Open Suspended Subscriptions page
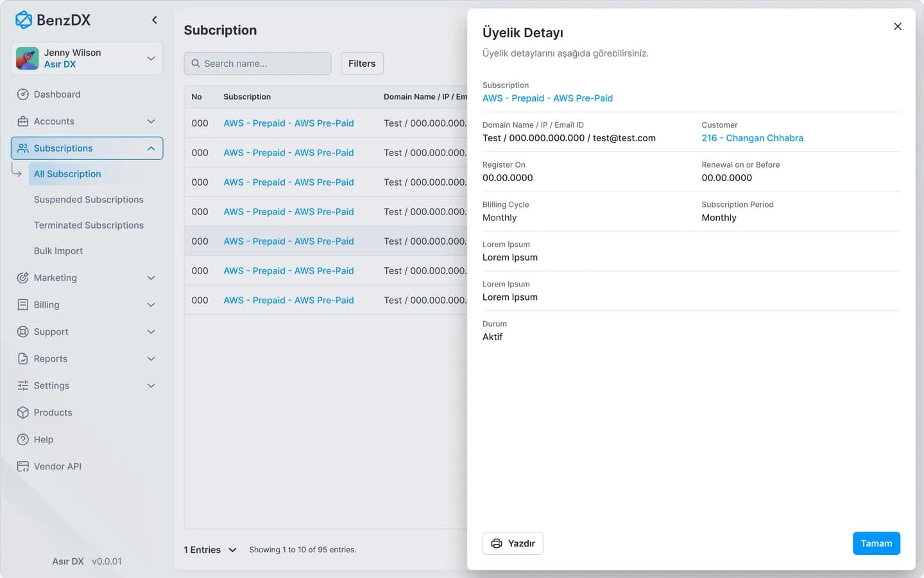 tap(89, 200)
